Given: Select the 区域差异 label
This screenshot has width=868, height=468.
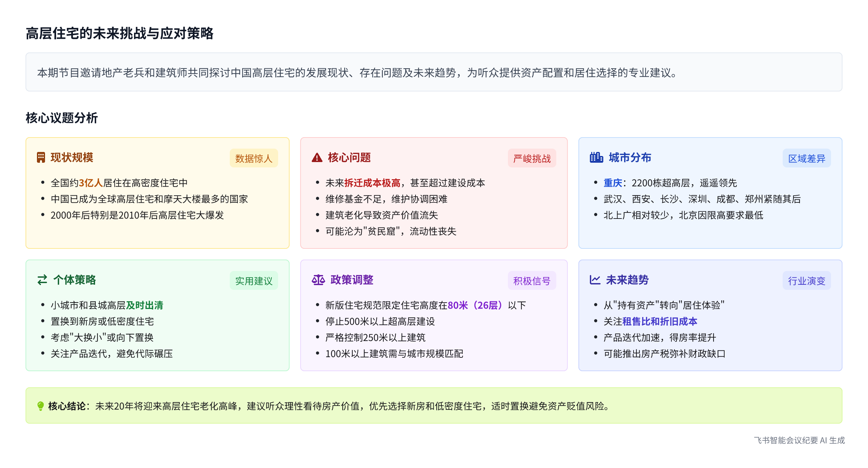Looking at the screenshot, I should point(806,158).
